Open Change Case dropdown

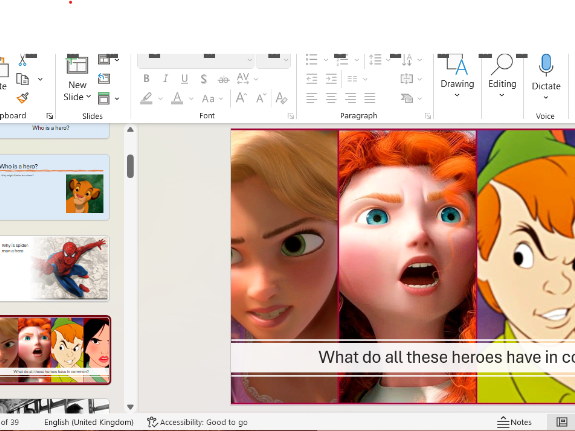tap(212, 98)
